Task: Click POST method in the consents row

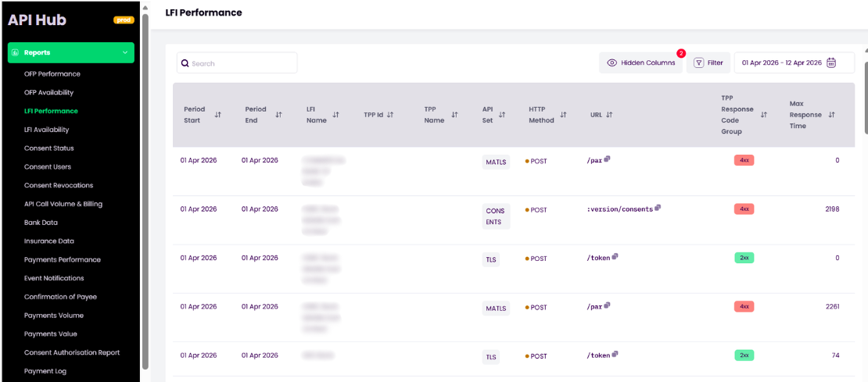Action: [536, 210]
